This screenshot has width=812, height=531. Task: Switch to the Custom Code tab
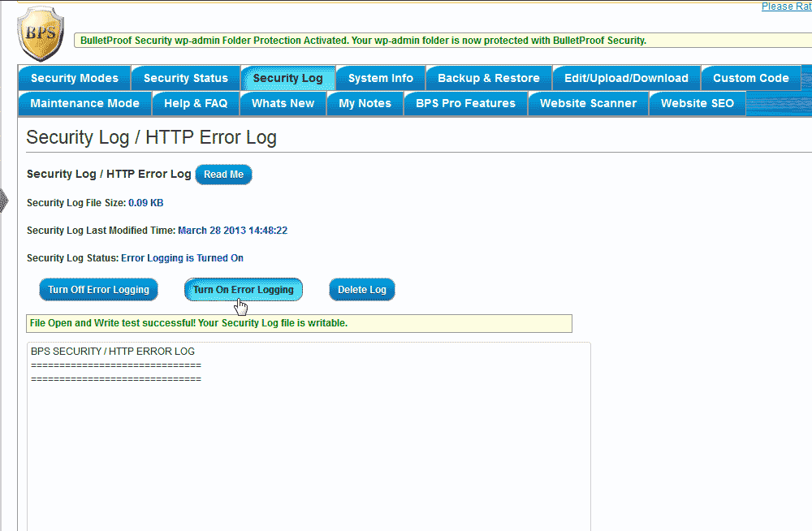click(x=751, y=78)
